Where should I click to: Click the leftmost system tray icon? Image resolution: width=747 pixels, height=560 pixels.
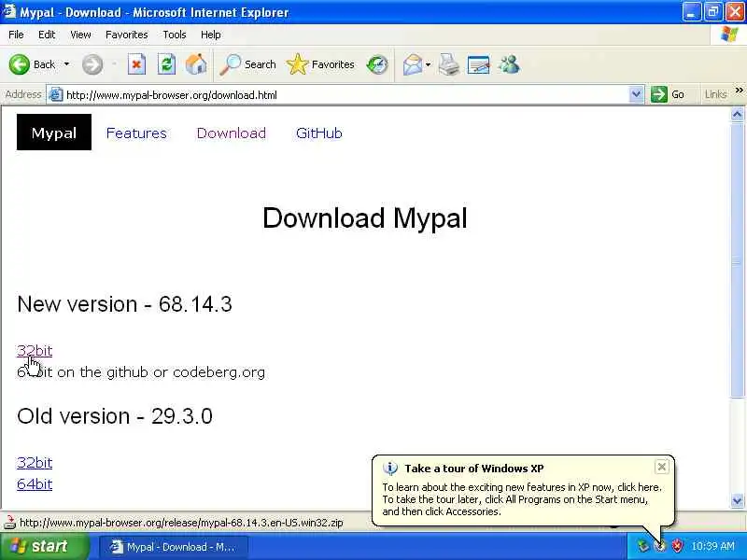click(643, 546)
